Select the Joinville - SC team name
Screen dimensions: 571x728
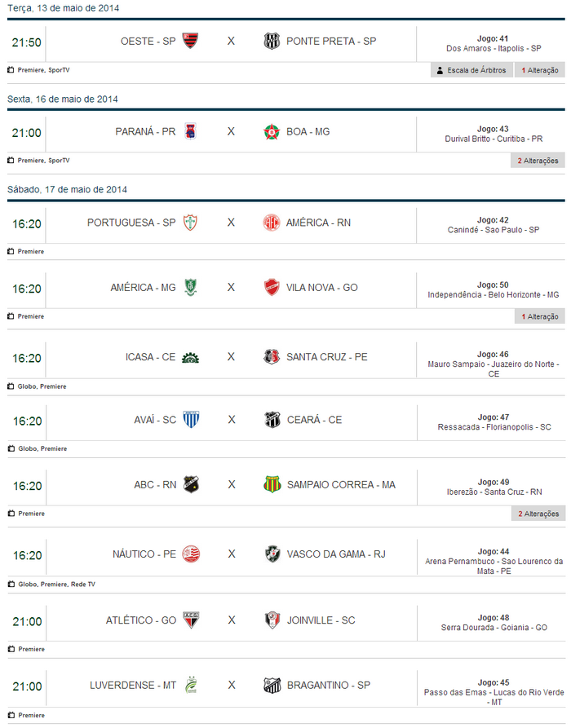[321, 620]
